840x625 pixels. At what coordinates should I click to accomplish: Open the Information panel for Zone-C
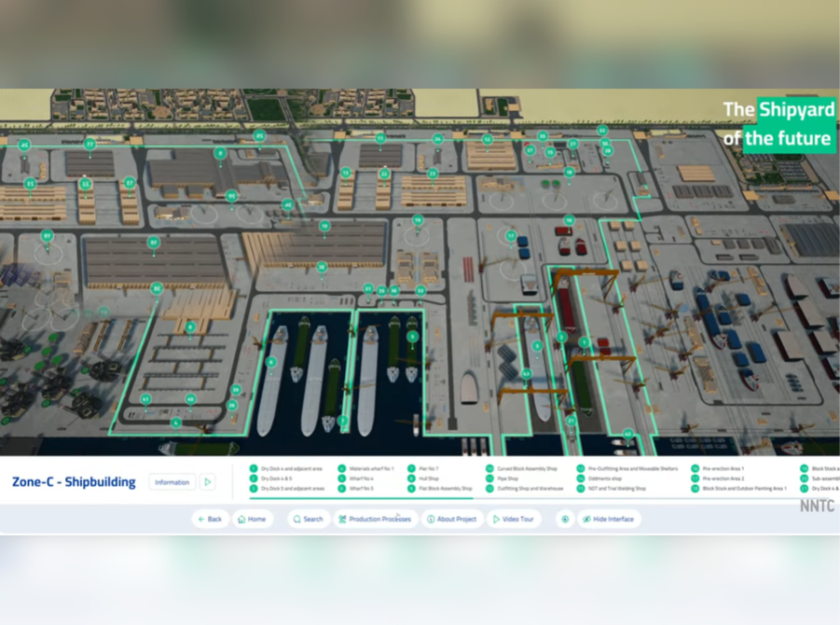[x=172, y=482]
